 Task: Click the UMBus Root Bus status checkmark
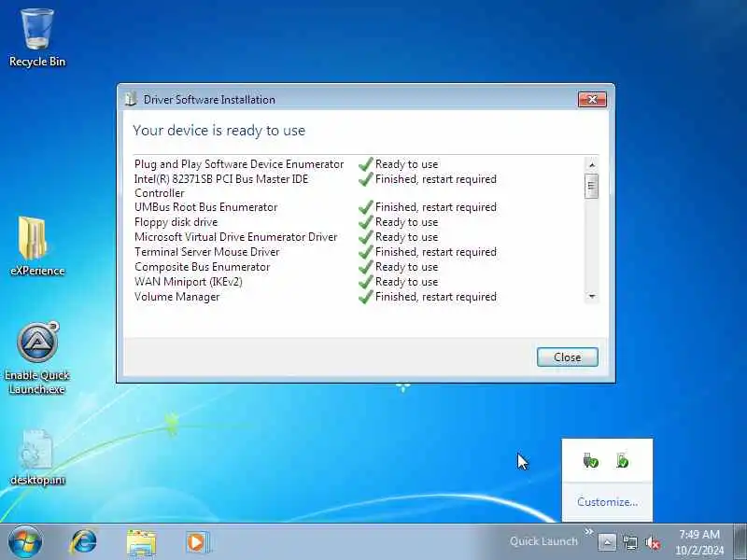(365, 207)
